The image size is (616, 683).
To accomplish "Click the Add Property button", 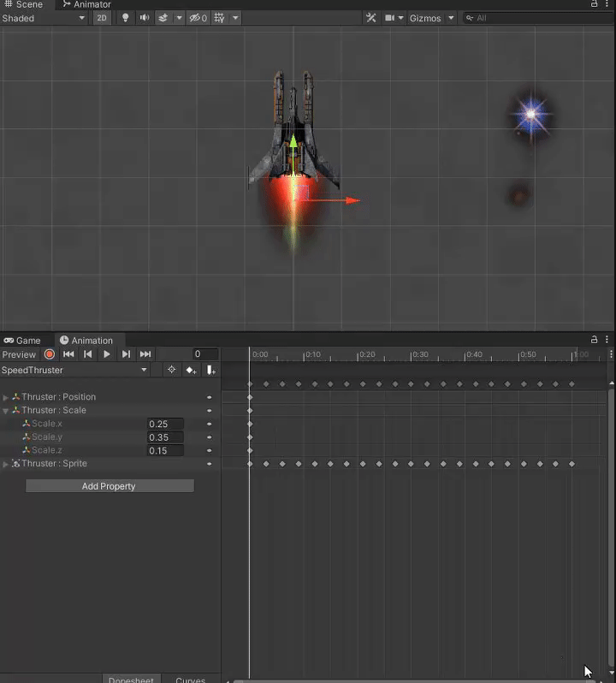I will click(110, 486).
